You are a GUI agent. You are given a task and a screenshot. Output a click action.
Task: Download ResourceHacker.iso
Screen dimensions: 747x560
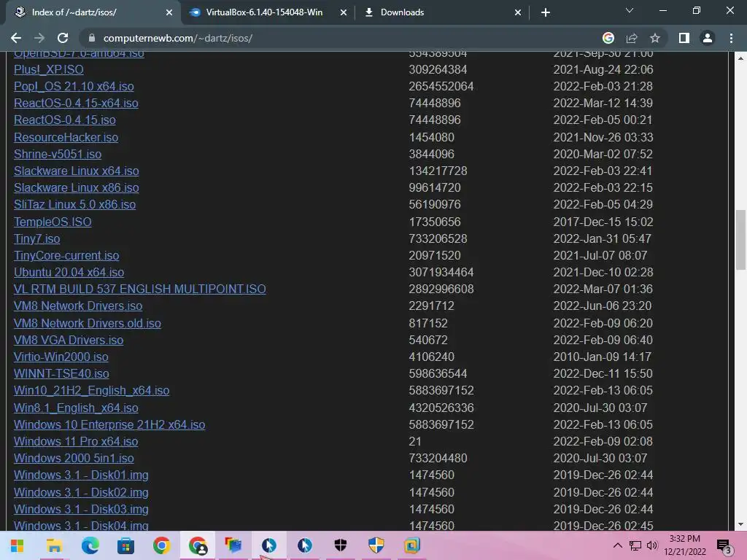[x=66, y=137]
